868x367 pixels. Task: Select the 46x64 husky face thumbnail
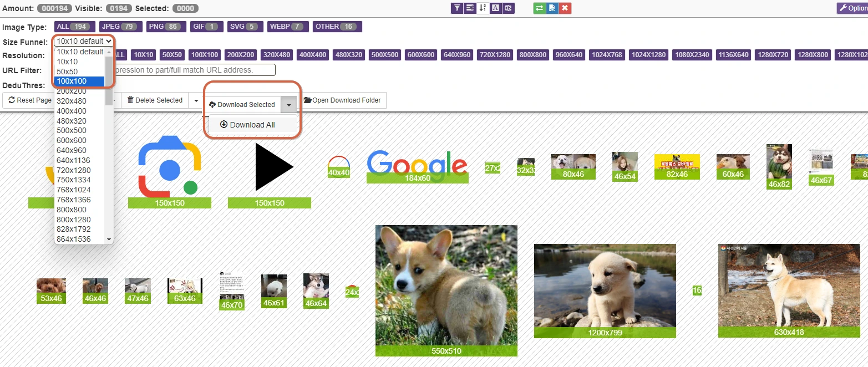tap(316, 291)
